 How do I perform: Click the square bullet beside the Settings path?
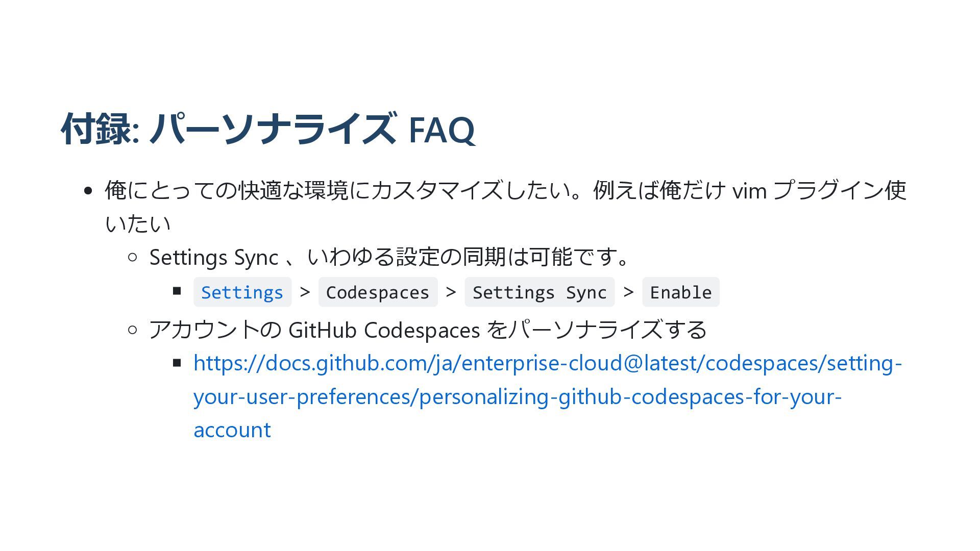pyautogui.click(x=177, y=291)
